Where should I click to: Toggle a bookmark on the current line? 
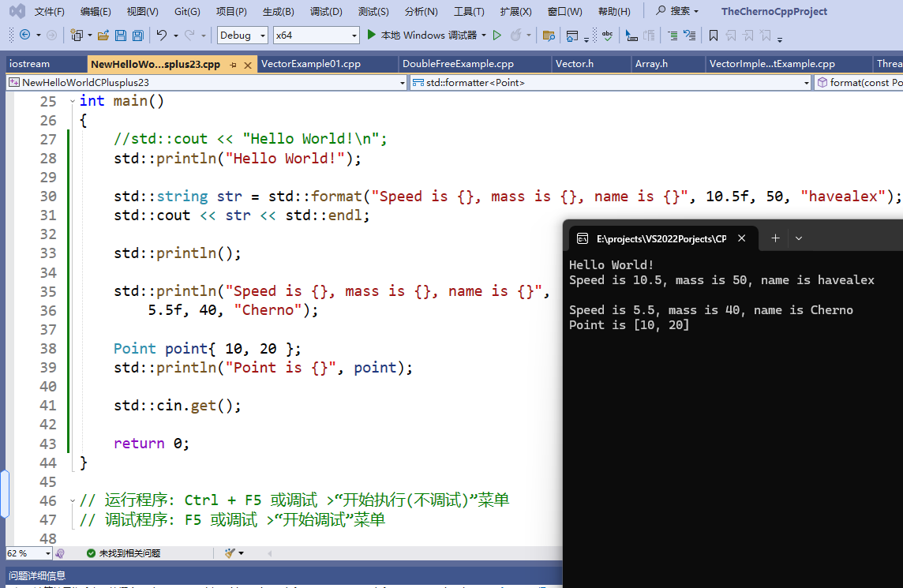tap(714, 35)
